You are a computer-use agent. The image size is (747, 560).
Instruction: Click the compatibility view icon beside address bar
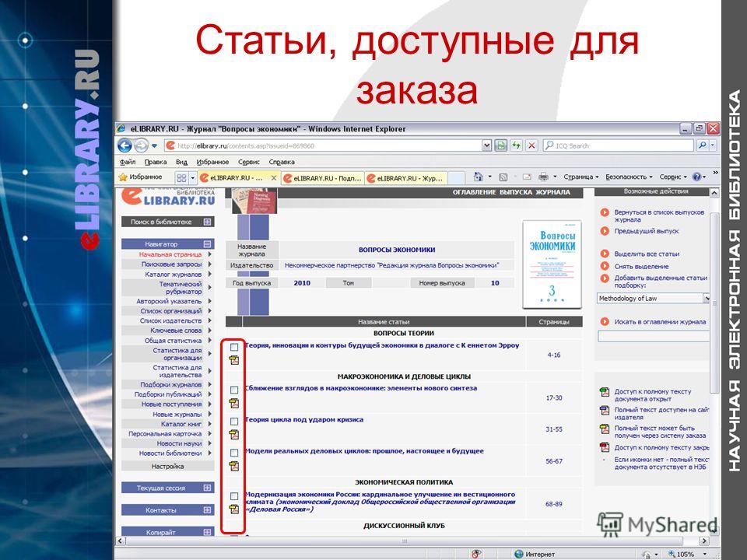pyautogui.click(x=500, y=145)
